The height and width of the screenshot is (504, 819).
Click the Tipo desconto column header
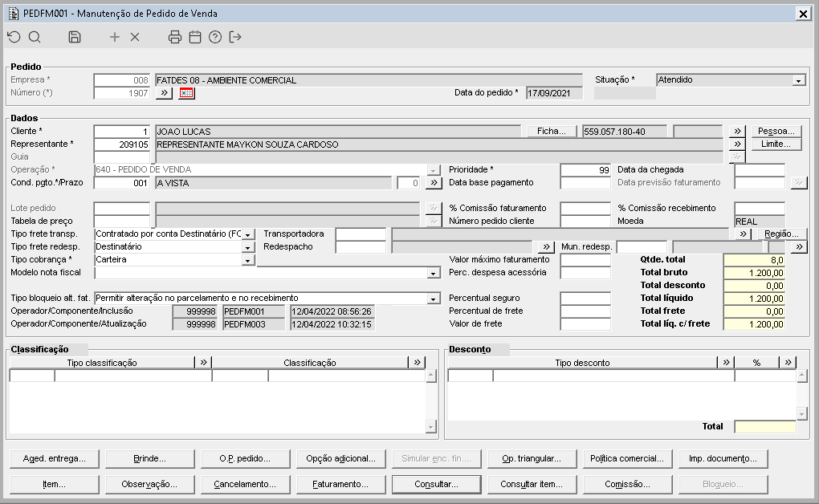pyautogui.click(x=582, y=363)
